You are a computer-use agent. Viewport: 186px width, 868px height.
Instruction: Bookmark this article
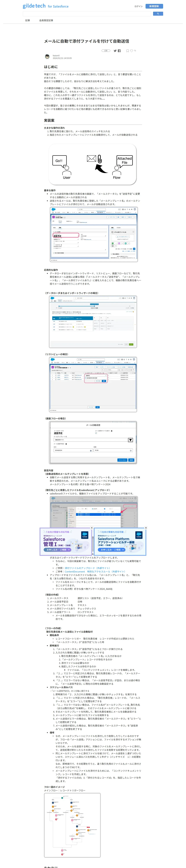pos(128,51)
